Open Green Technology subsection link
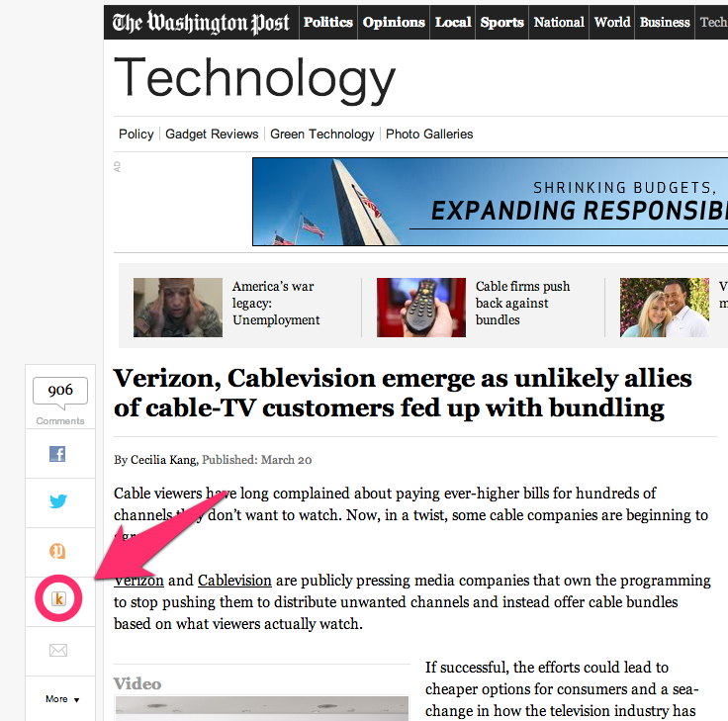 (x=322, y=135)
